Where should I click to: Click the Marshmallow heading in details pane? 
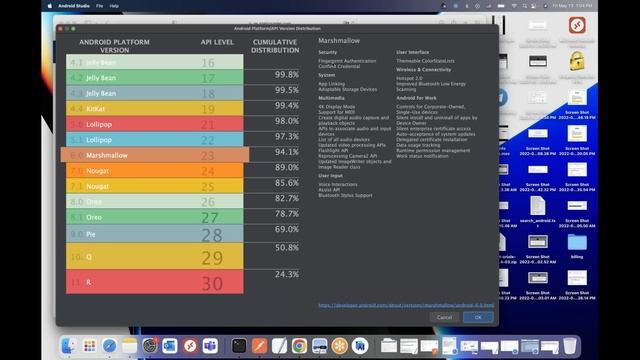point(339,41)
